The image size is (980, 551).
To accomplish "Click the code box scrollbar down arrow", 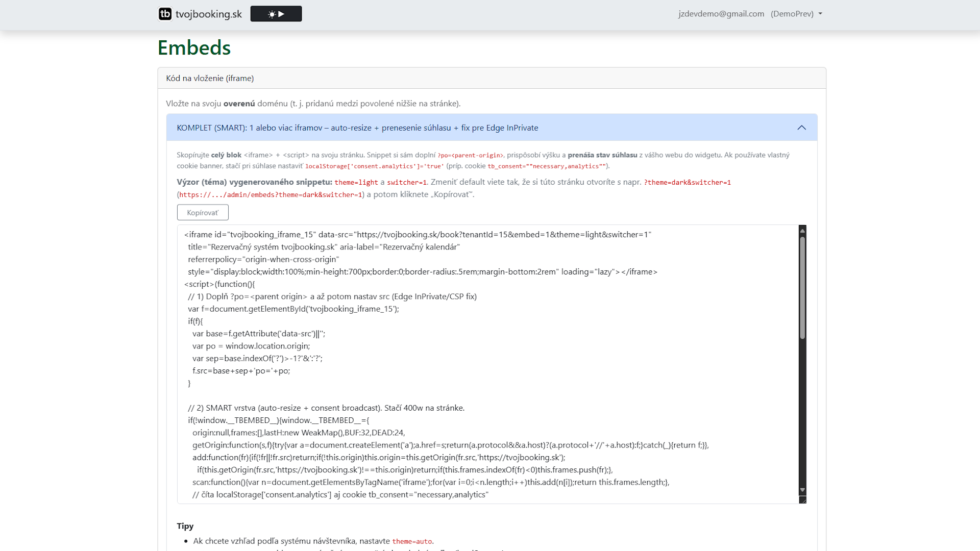I will tap(802, 490).
